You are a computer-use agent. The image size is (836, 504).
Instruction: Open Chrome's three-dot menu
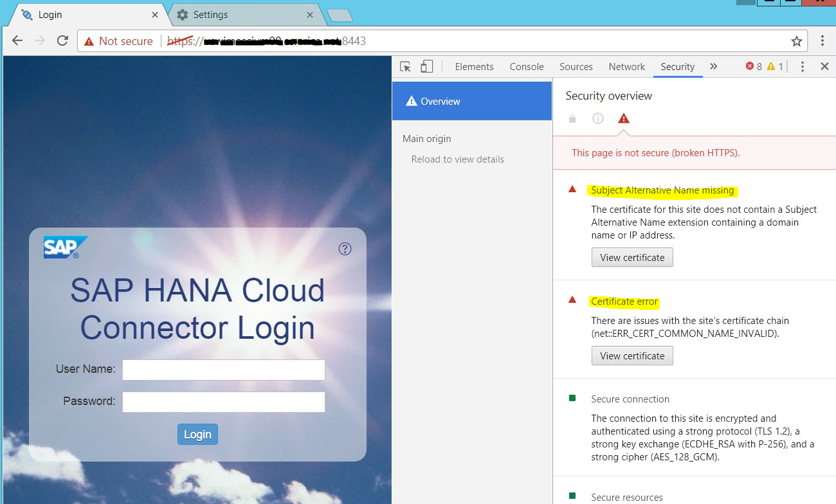(x=822, y=40)
